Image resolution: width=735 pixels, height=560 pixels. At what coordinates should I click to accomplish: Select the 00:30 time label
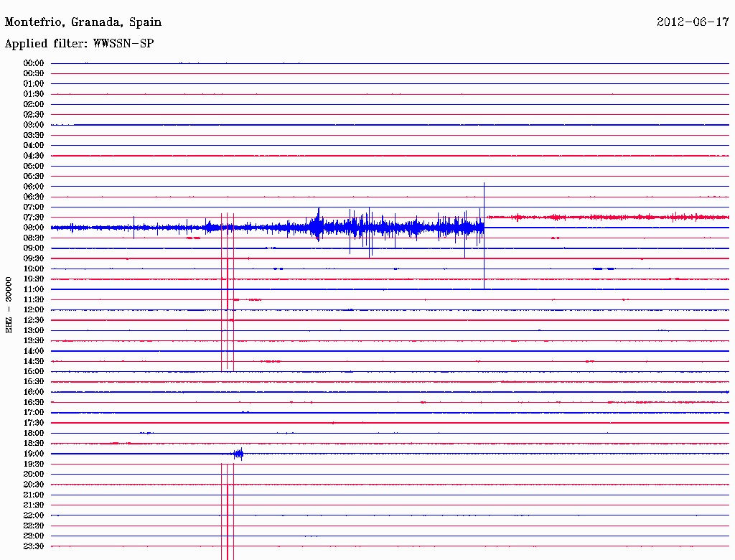[x=34, y=74]
